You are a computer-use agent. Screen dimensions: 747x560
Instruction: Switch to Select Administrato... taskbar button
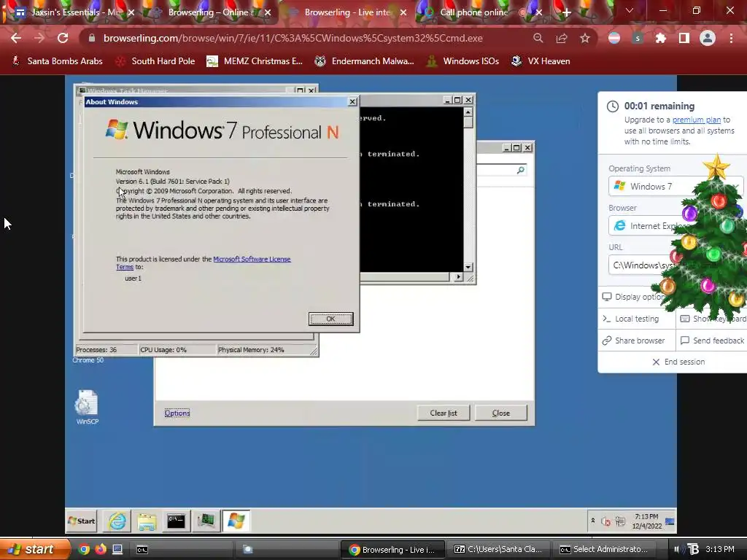[x=604, y=550]
